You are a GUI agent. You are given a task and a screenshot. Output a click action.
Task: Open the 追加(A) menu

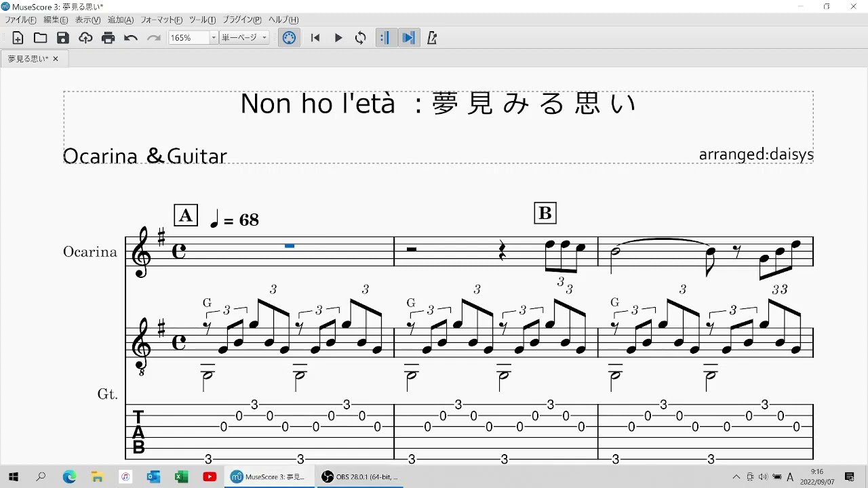(x=121, y=20)
